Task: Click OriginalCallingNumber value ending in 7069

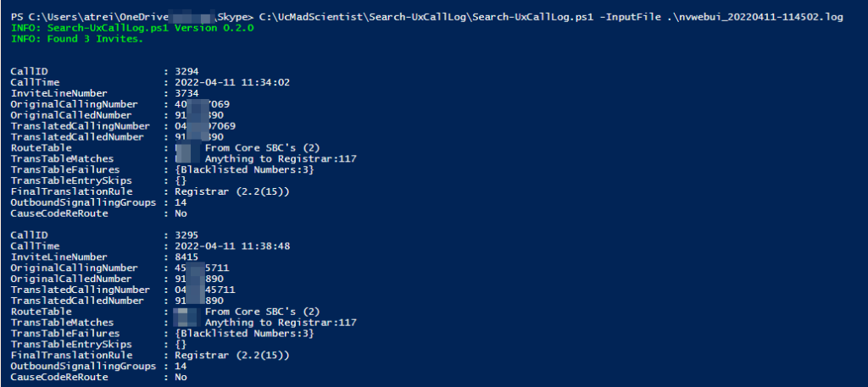Action: [x=202, y=104]
